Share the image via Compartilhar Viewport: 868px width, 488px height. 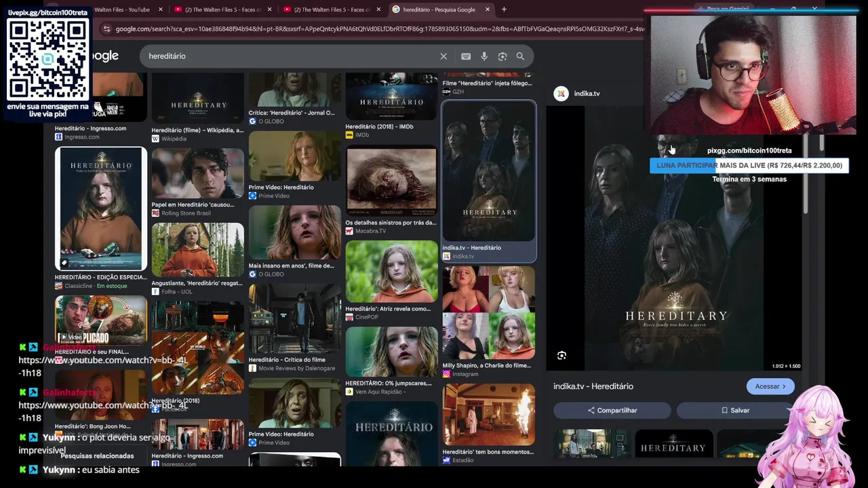pos(612,410)
